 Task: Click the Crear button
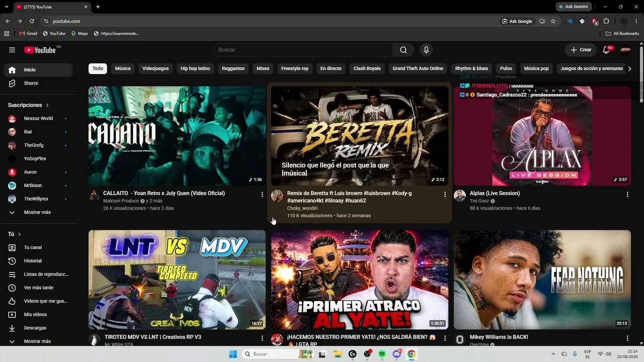581,50
